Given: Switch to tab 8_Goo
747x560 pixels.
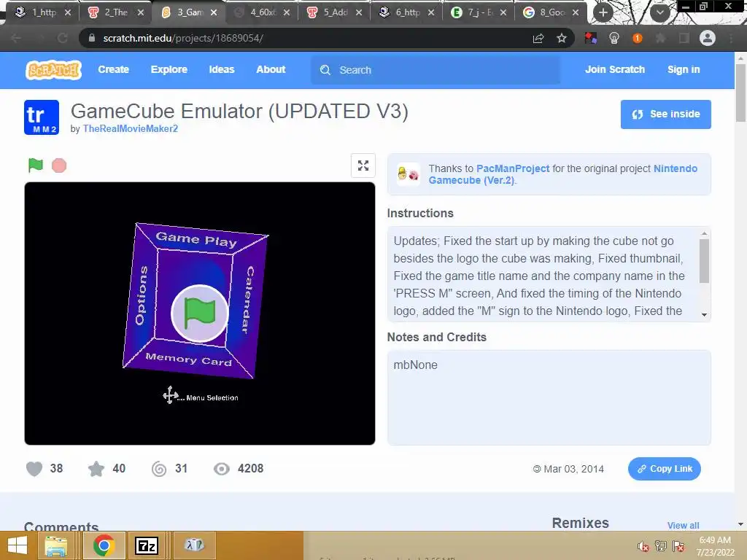Looking at the screenshot, I should click(x=551, y=12).
